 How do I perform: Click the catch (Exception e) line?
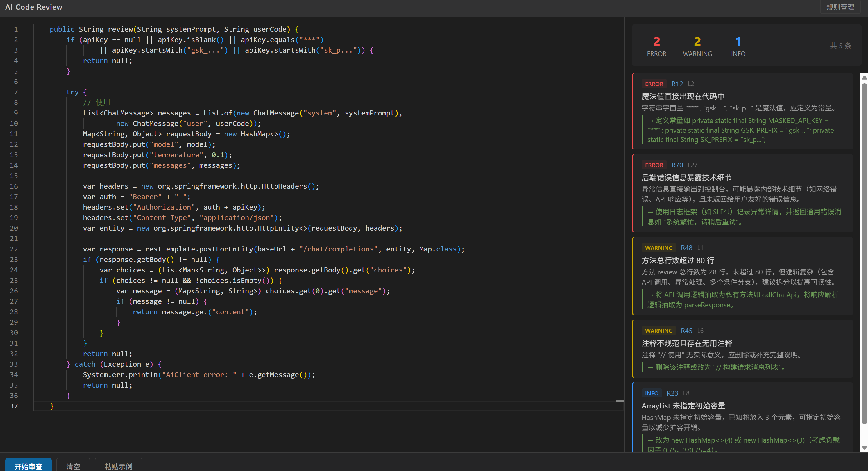coord(114,364)
